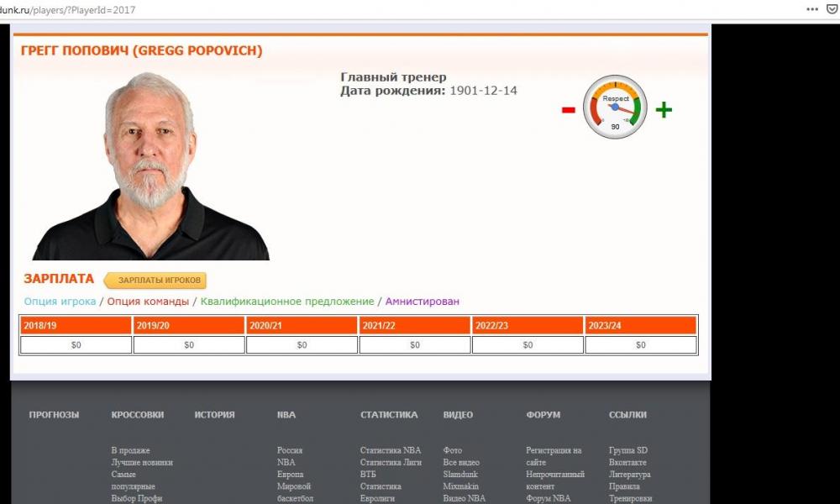The height and width of the screenshot is (504, 840).
Task: Follow the 'Статистика NBA' link
Action: pos(391,450)
